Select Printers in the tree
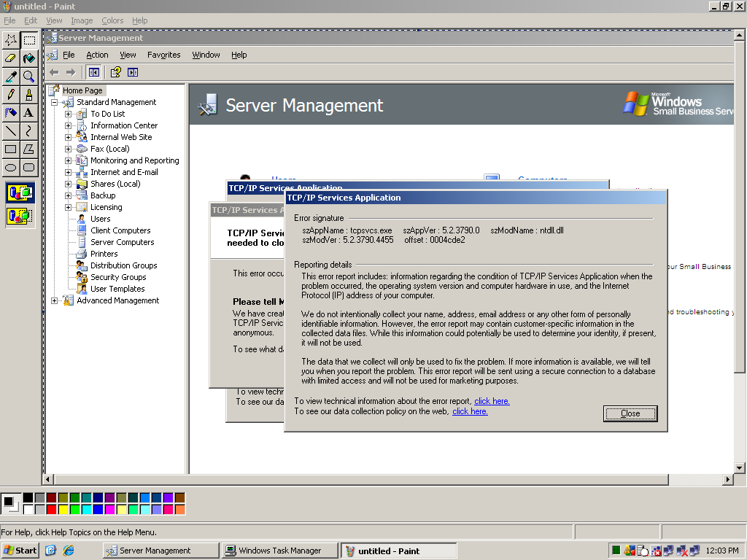 coord(104,254)
